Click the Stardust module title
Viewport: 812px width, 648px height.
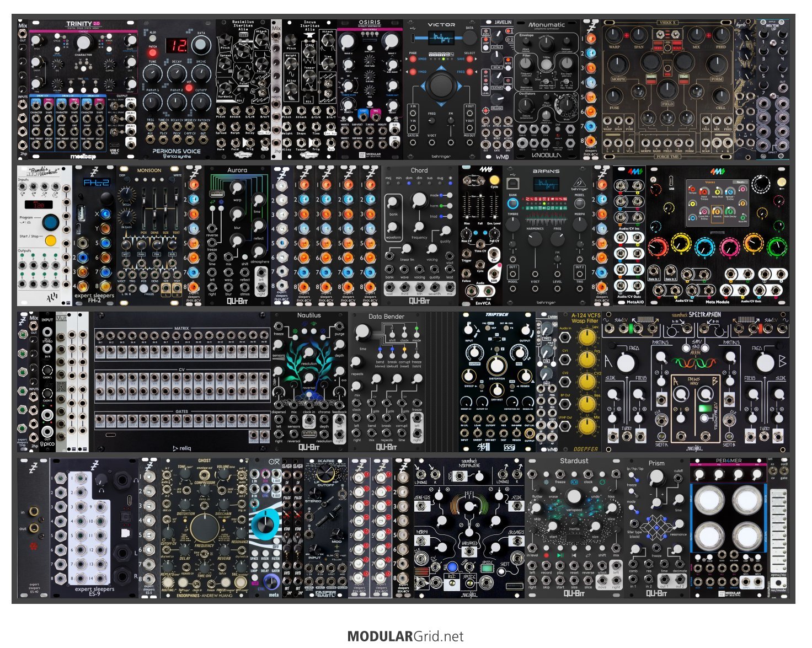coord(574,460)
